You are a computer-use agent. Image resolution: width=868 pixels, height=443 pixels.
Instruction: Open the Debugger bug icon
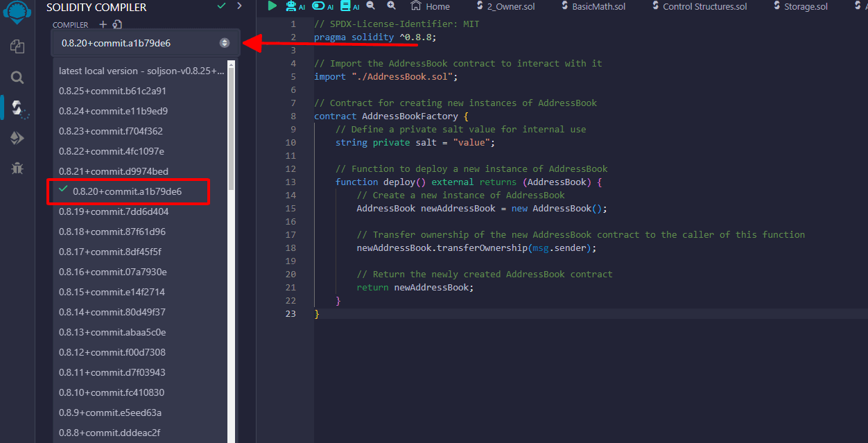[x=17, y=168]
